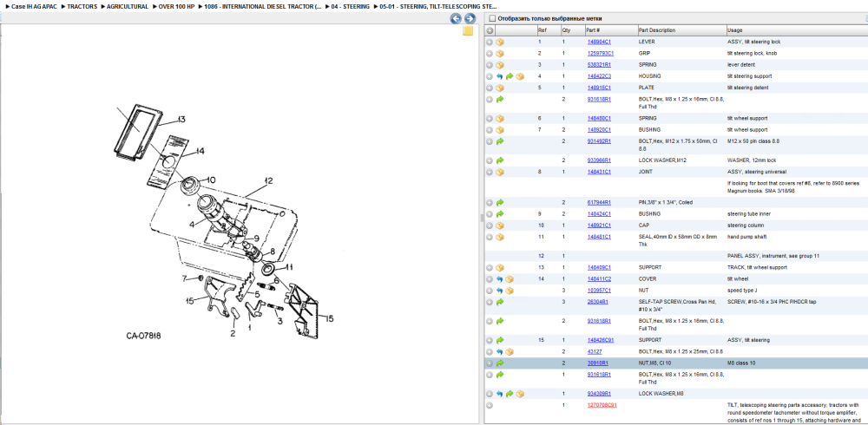
Task: Select 'PANEL ASSY, instrument, see group 11' text
Action: [775, 256]
